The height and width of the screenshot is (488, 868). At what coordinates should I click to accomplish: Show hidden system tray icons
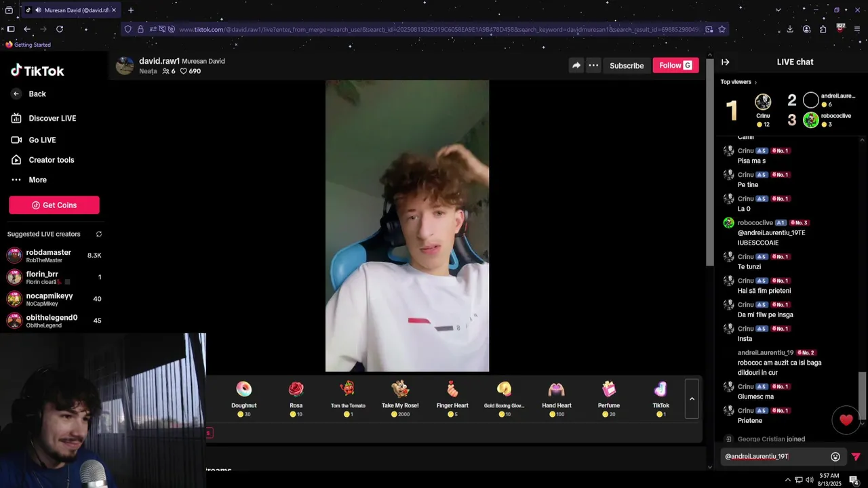(787, 480)
